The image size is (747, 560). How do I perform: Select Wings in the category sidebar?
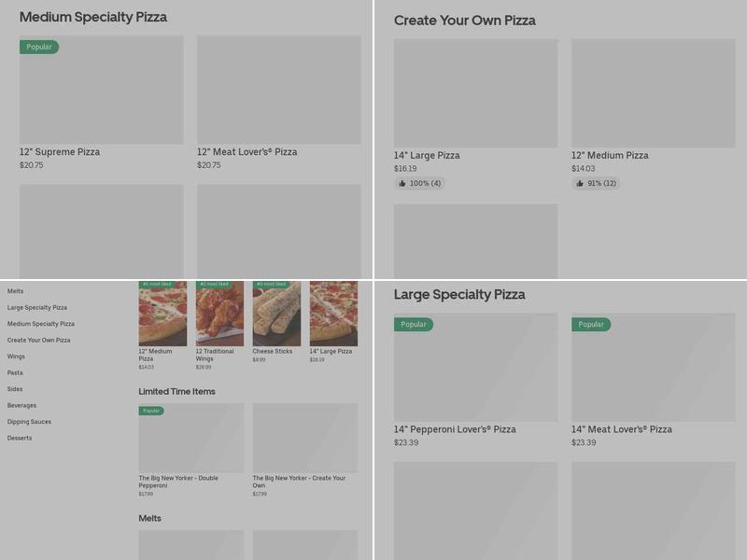point(16,356)
